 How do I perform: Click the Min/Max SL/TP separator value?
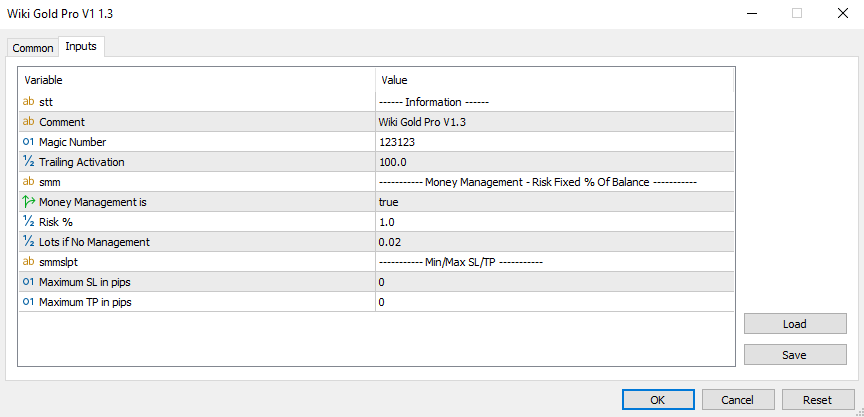coord(461,262)
